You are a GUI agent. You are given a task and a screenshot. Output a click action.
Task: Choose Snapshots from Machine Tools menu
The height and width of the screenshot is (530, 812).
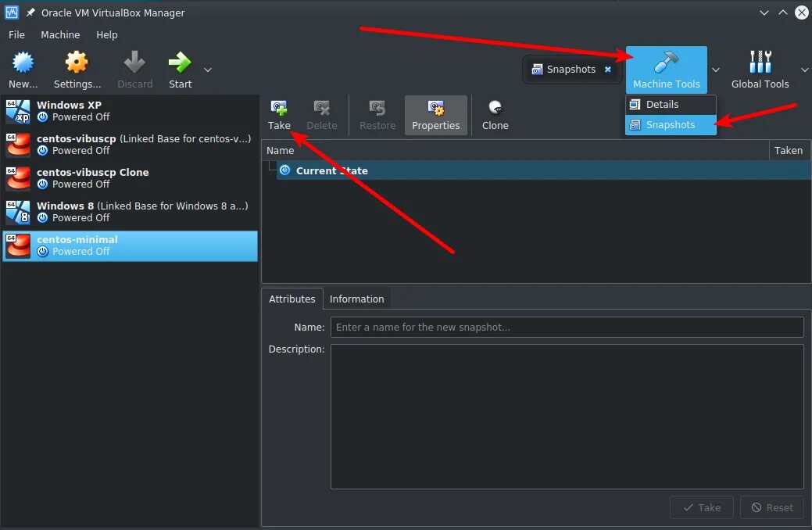point(671,125)
